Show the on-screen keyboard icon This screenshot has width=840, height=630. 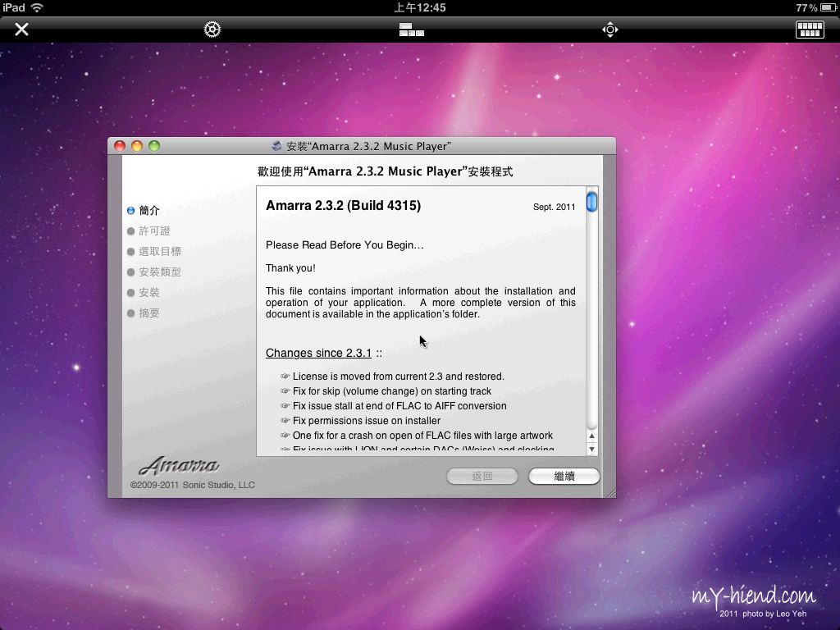point(810,30)
